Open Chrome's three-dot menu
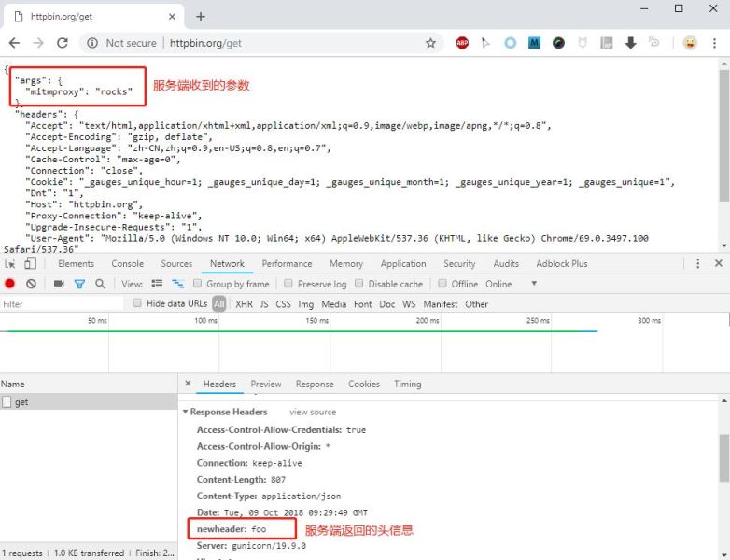 [x=714, y=43]
